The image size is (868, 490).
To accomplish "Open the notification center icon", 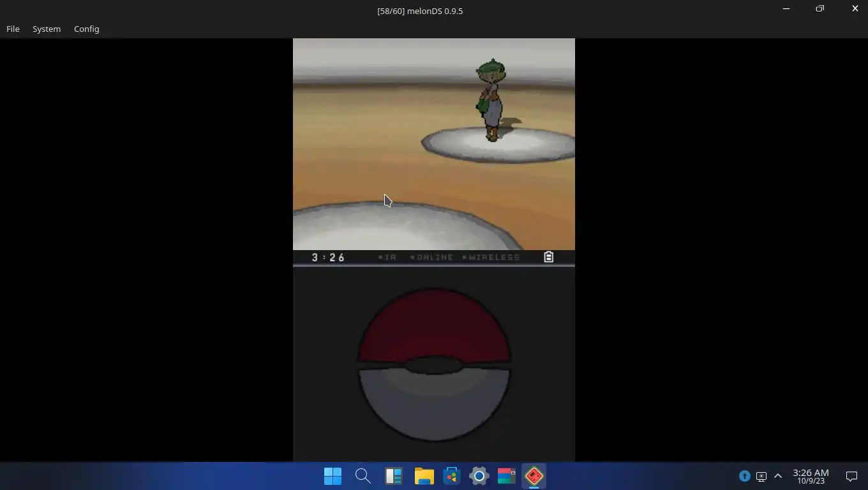I will tap(851, 476).
